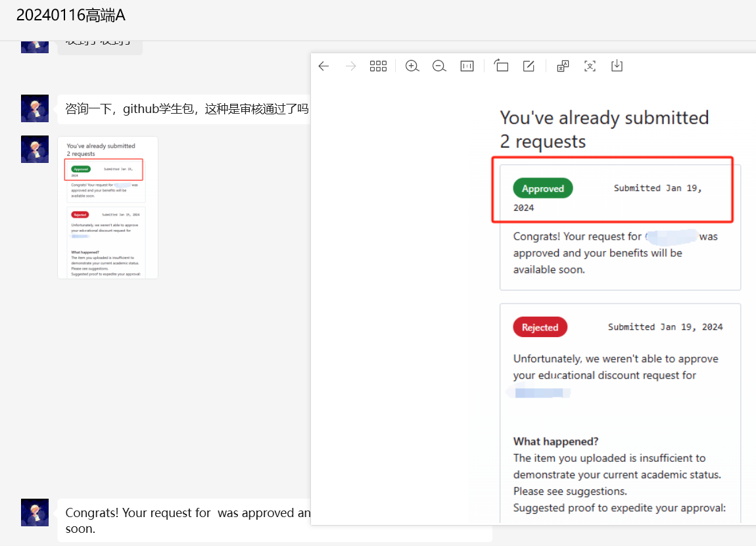This screenshot has width=756, height=546.
Task: Go to the next image with the forward arrow
Action: tap(350, 66)
